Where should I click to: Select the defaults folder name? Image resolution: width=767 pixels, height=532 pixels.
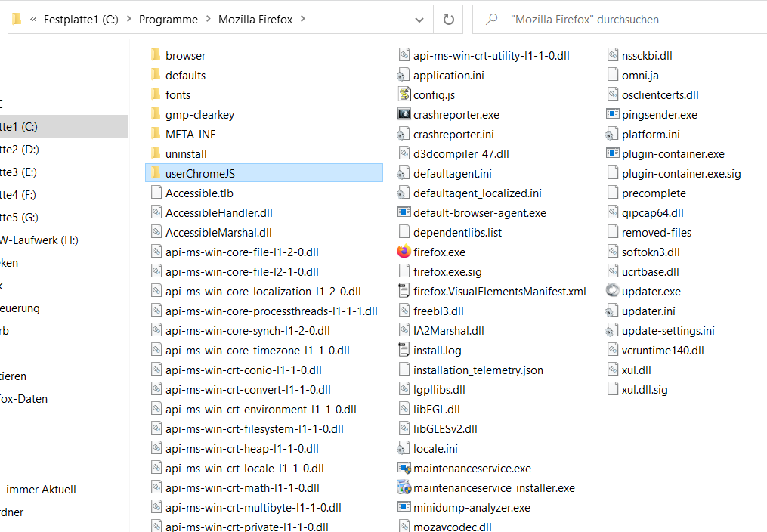coord(185,76)
